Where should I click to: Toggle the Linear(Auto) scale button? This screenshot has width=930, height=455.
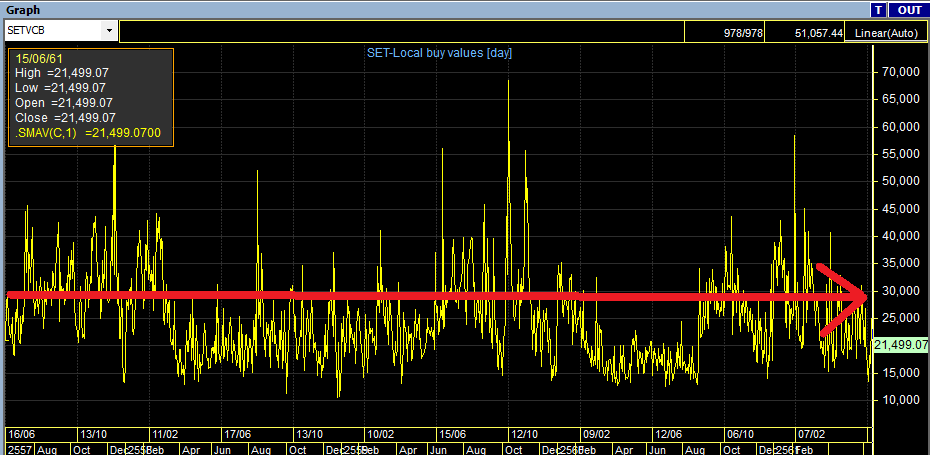click(x=886, y=33)
